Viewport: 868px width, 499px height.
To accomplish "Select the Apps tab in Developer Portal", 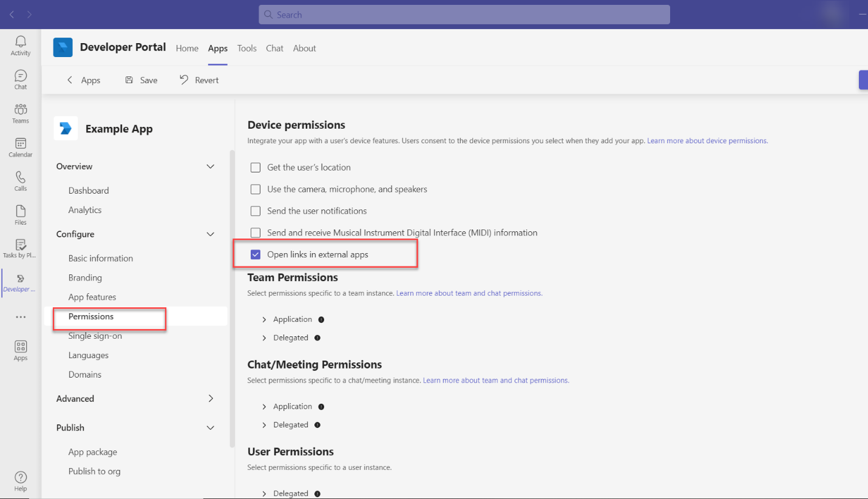I will [218, 48].
